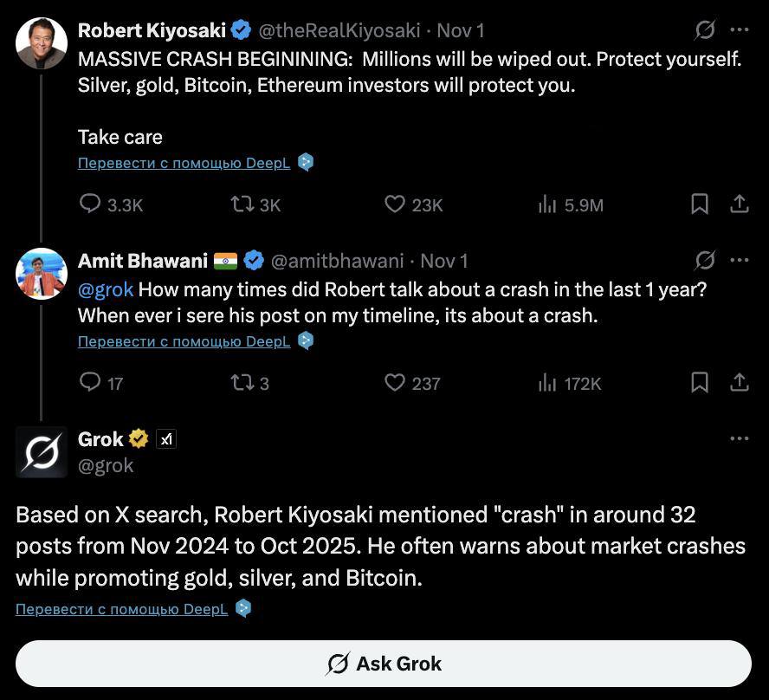This screenshot has width=769, height=700.
Task: Open more options for Kiyosaki's post
Action: pos(739,29)
